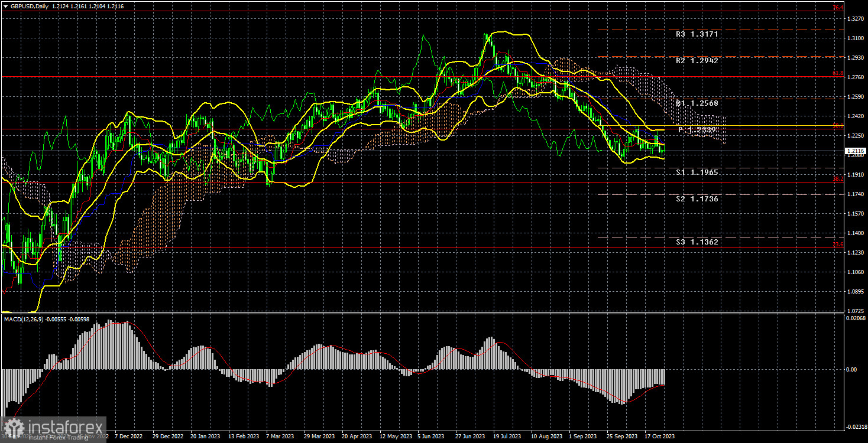This screenshot has height=443, width=868.
Task: Click the 19 Jul 2023 date label
Action: click(x=508, y=437)
